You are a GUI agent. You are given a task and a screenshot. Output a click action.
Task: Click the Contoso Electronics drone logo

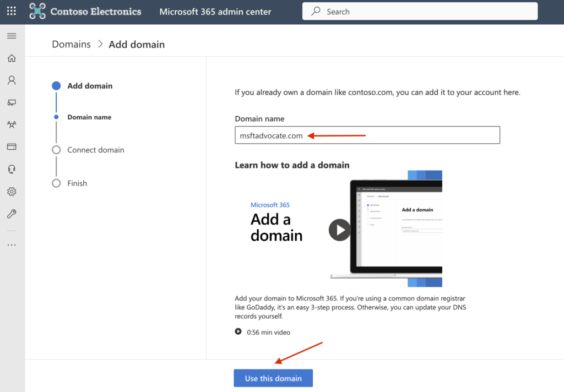point(38,11)
